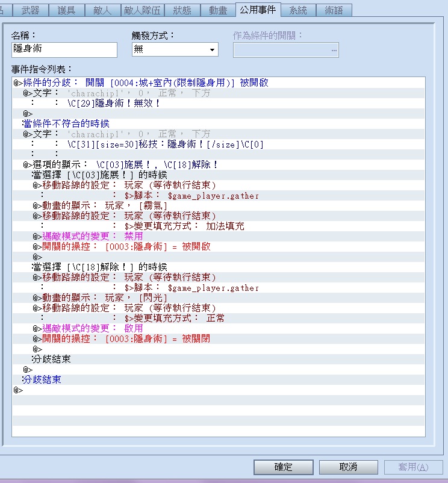
Task: Select 遇敵模式的變更：啟用 line
Action: point(219,328)
